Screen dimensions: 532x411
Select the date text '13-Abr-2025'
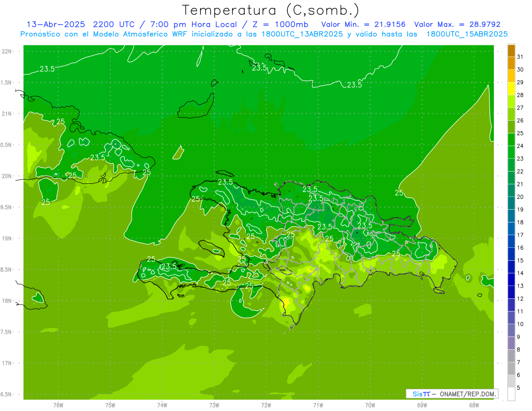click(56, 24)
